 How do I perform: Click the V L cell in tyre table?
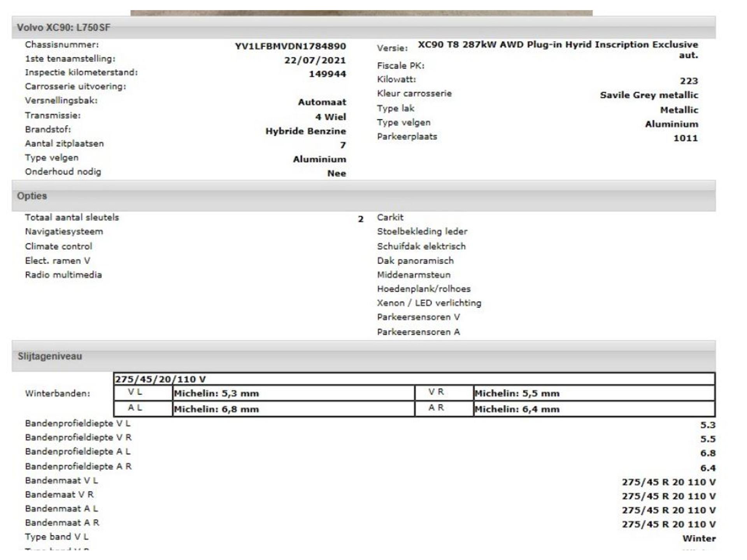coord(143,393)
